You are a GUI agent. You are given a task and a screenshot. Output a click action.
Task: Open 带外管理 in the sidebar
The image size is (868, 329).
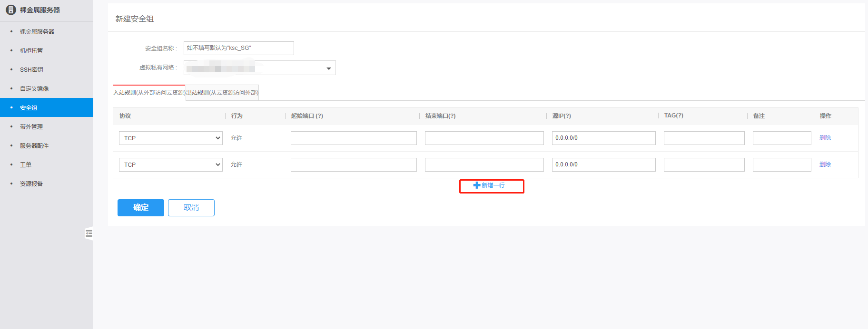pyautogui.click(x=31, y=126)
